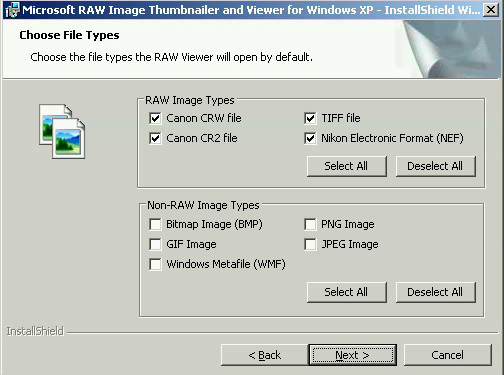Image resolution: width=504 pixels, height=375 pixels.
Task: Uncheck the Canon CR2 file checkbox
Action: (155, 138)
